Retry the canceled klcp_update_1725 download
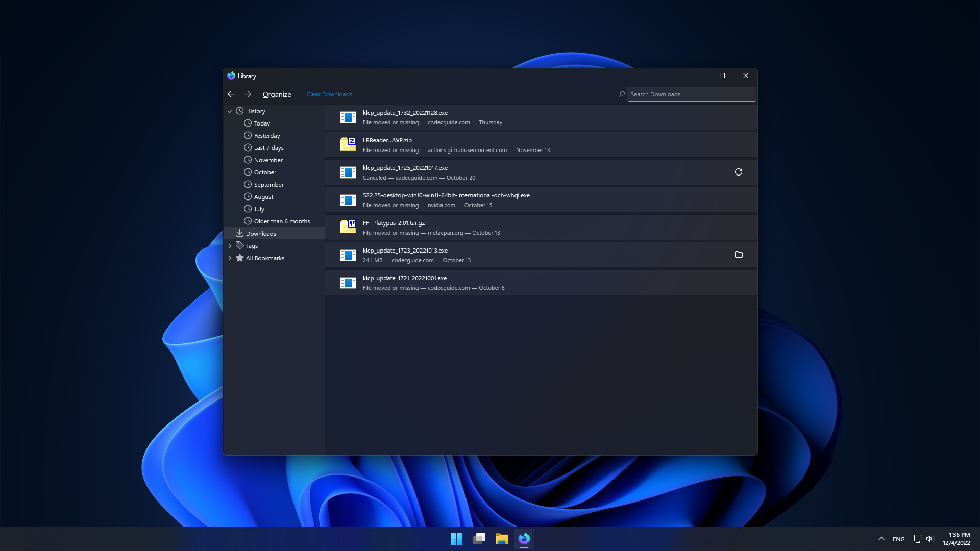Image resolution: width=980 pixels, height=551 pixels. [x=738, y=172]
